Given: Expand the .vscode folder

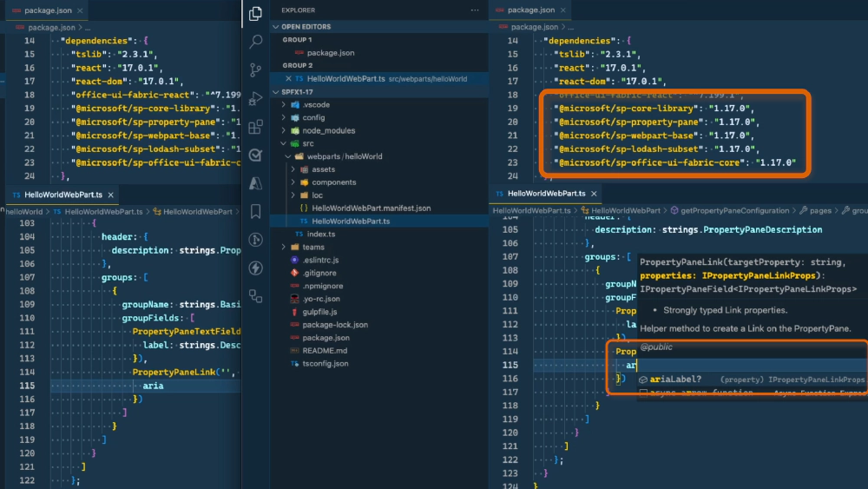Looking at the screenshot, I should (x=316, y=104).
